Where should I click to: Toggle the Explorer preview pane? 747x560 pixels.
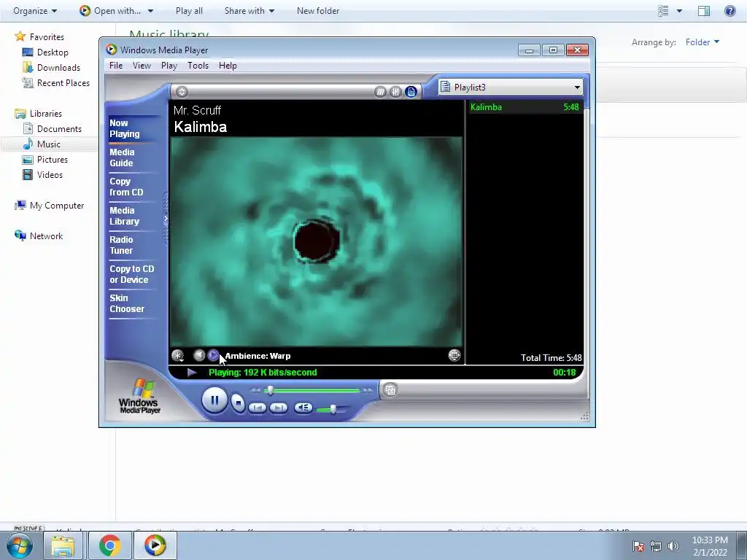[x=704, y=10]
